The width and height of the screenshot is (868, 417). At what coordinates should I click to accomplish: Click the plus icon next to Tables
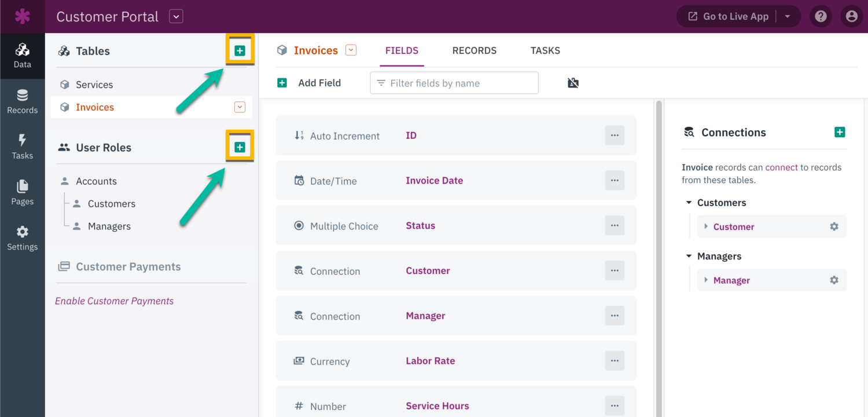coord(240,51)
